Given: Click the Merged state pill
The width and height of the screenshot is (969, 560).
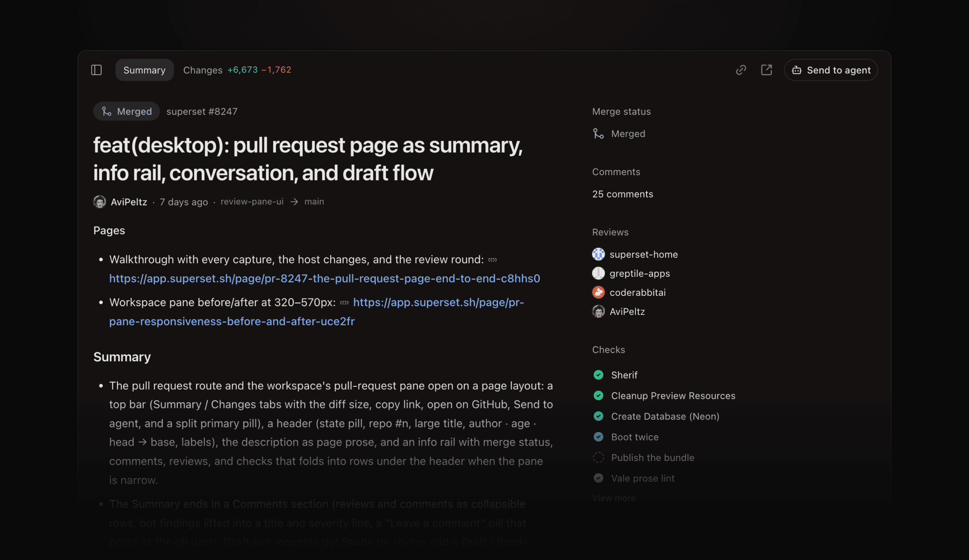Looking at the screenshot, I should coord(127,111).
